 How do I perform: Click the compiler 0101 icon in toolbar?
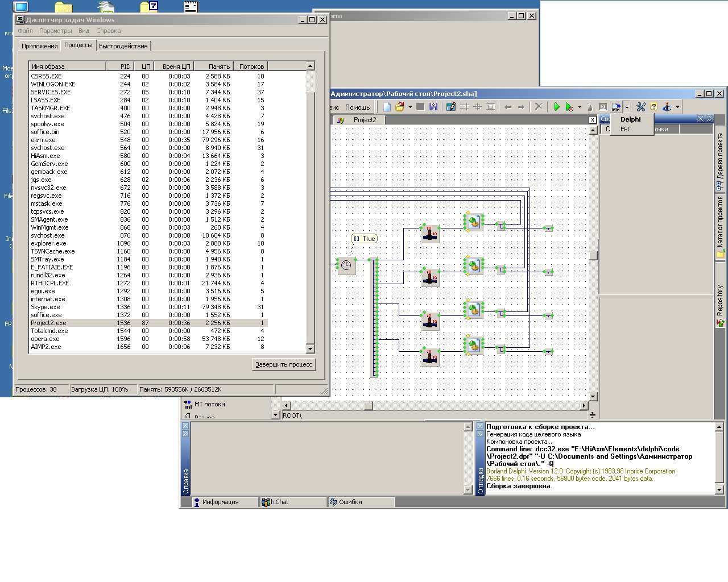pos(616,107)
